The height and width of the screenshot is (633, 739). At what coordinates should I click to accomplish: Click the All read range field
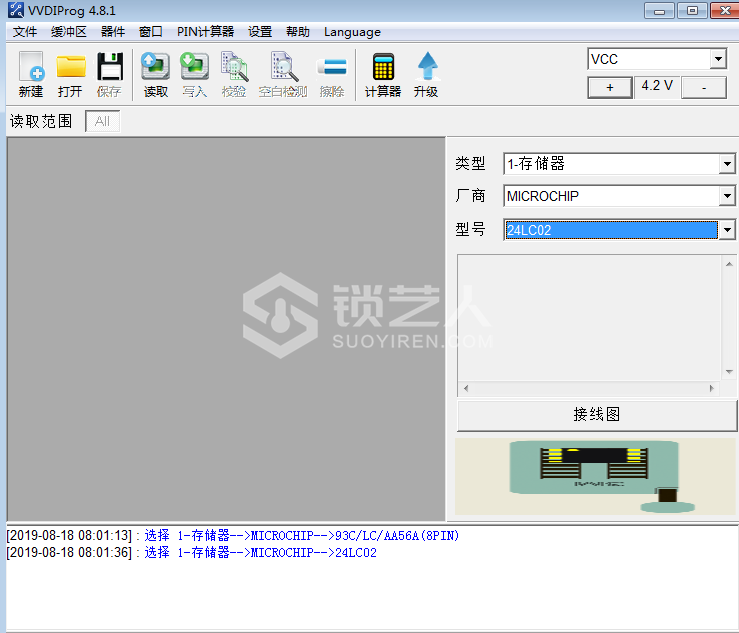[102, 122]
